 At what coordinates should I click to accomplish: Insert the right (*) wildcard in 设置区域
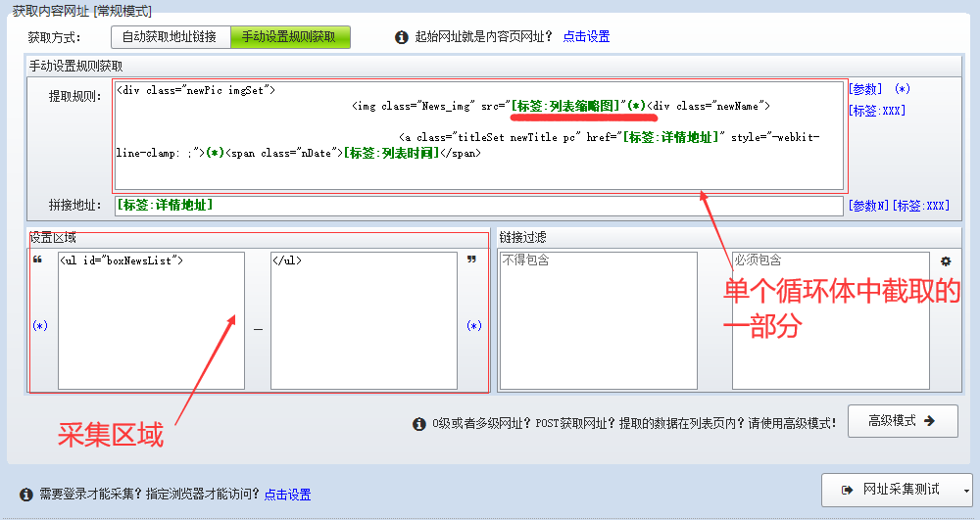(x=474, y=325)
